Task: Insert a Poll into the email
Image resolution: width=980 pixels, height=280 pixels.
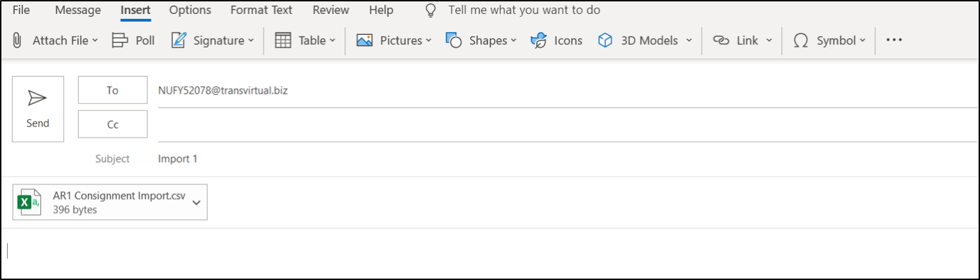Action: [x=133, y=40]
